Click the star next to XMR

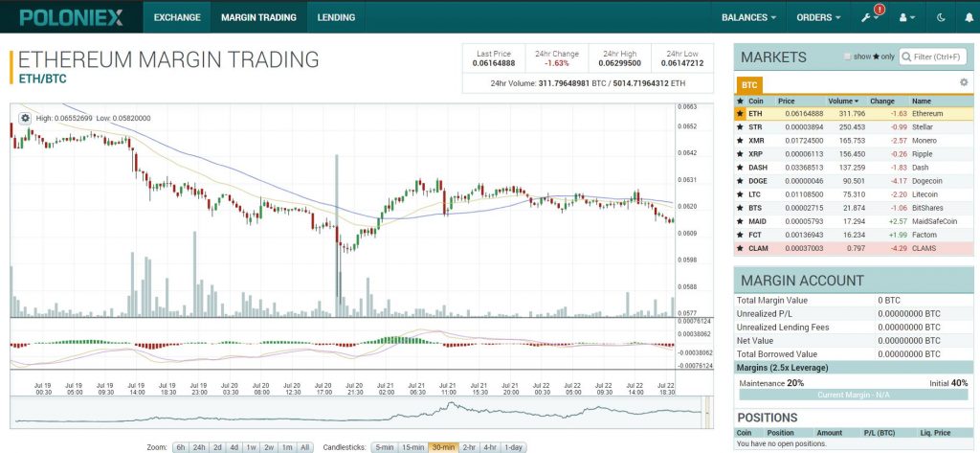[x=740, y=141]
